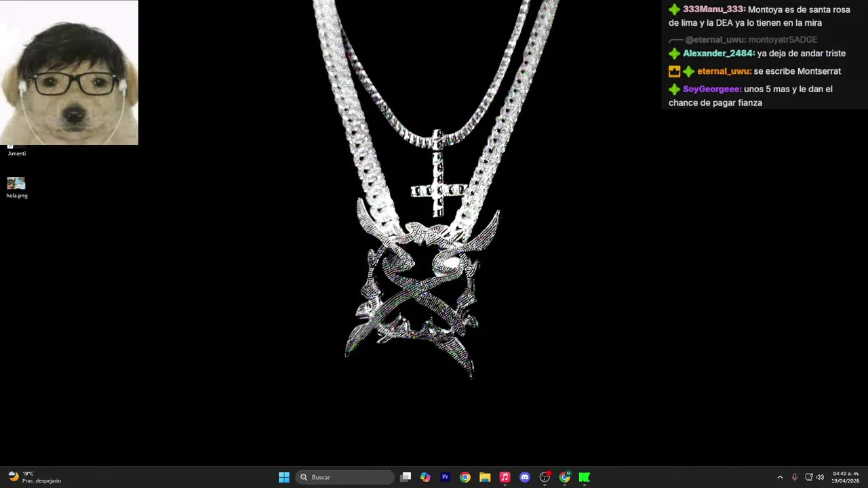This screenshot has height=488, width=868.
Task: Click the message 'se escribe Montserrat'
Action: point(797,71)
